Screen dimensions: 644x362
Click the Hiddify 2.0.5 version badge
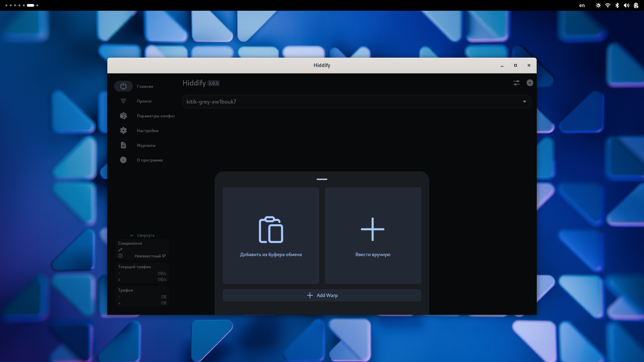tap(213, 83)
